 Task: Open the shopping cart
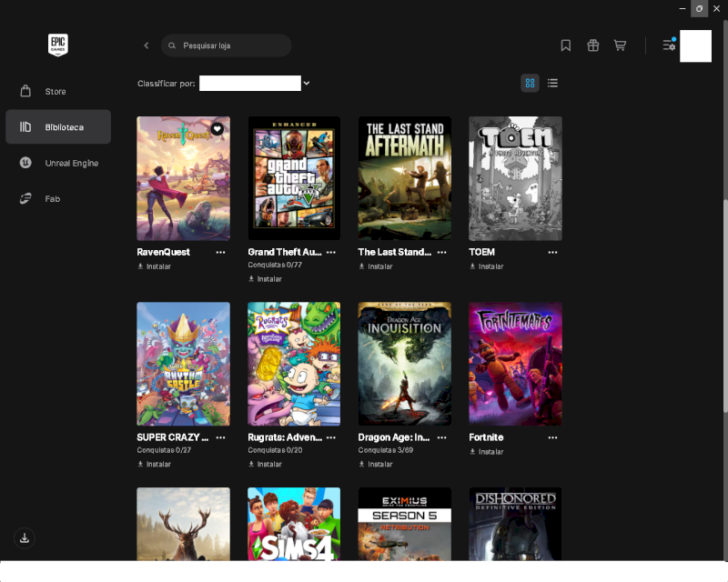pyautogui.click(x=620, y=45)
